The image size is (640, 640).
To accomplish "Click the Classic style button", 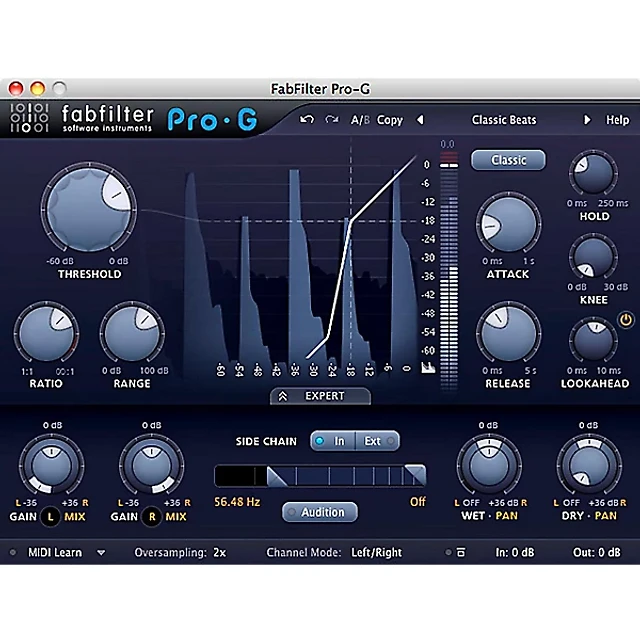I will coord(508,160).
